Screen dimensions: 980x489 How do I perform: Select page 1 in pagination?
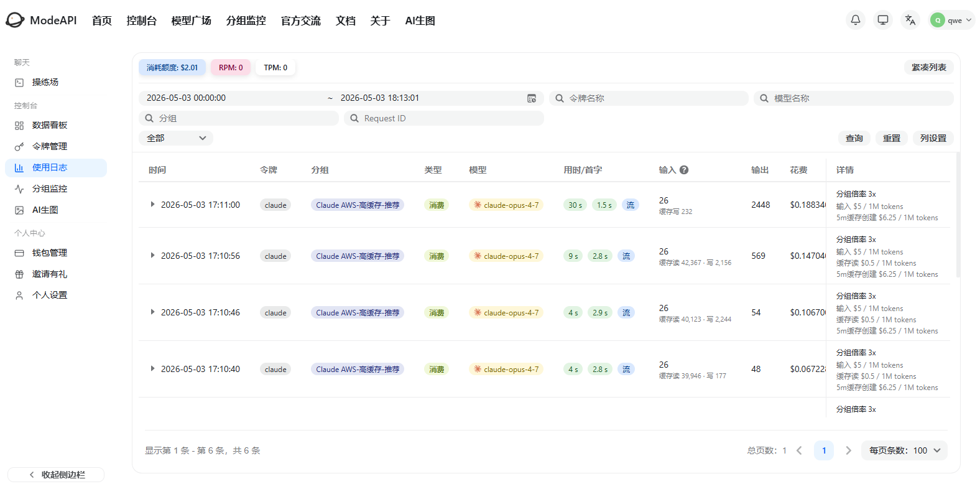pos(824,450)
